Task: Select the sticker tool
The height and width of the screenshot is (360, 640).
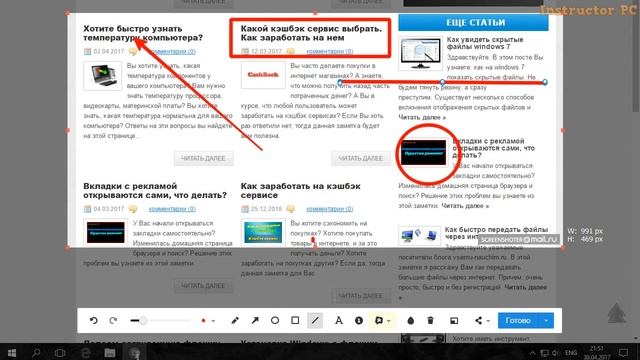Action: tap(379, 320)
